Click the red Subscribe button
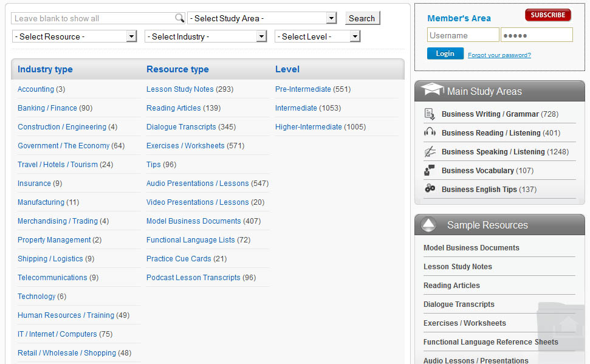The width and height of the screenshot is (590, 364). (x=547, y=15)
